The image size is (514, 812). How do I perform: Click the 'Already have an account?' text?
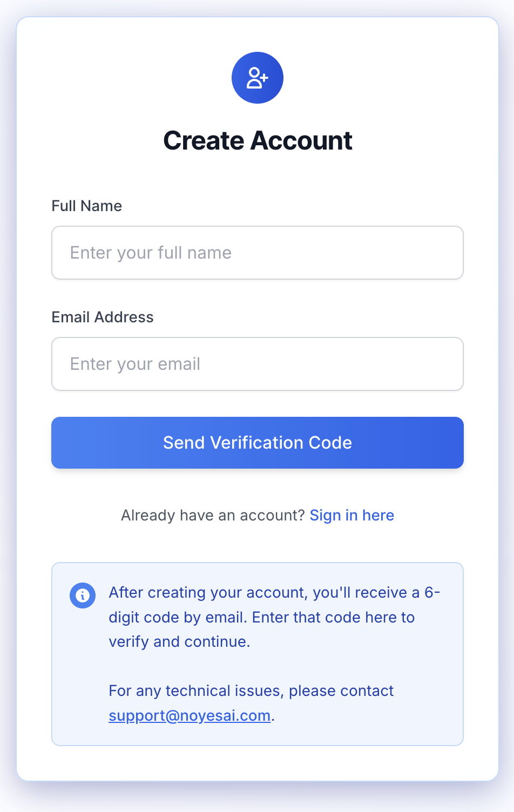tap(213, 516)
